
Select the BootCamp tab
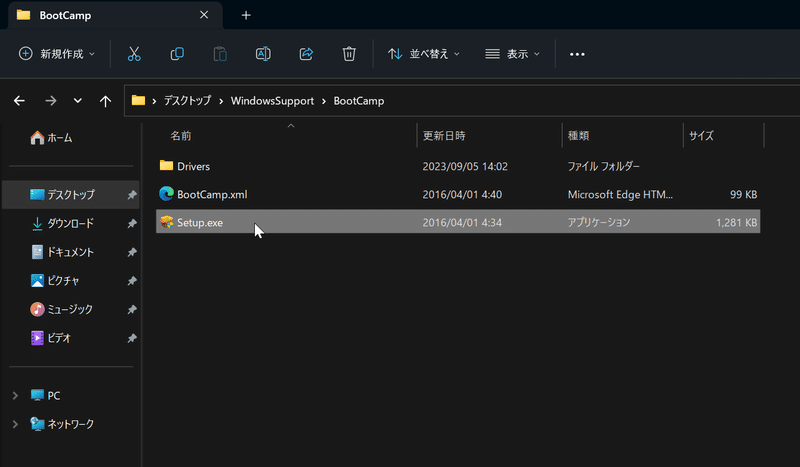point(115,15)
